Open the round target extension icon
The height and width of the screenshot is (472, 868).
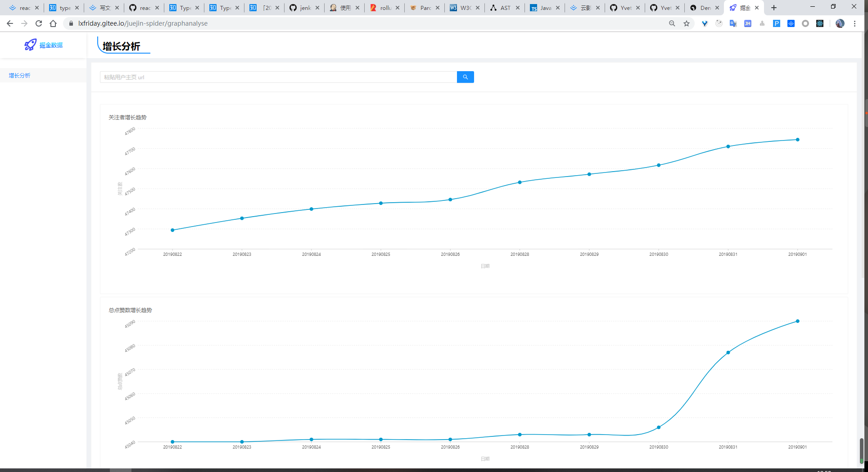pos(719,23)
